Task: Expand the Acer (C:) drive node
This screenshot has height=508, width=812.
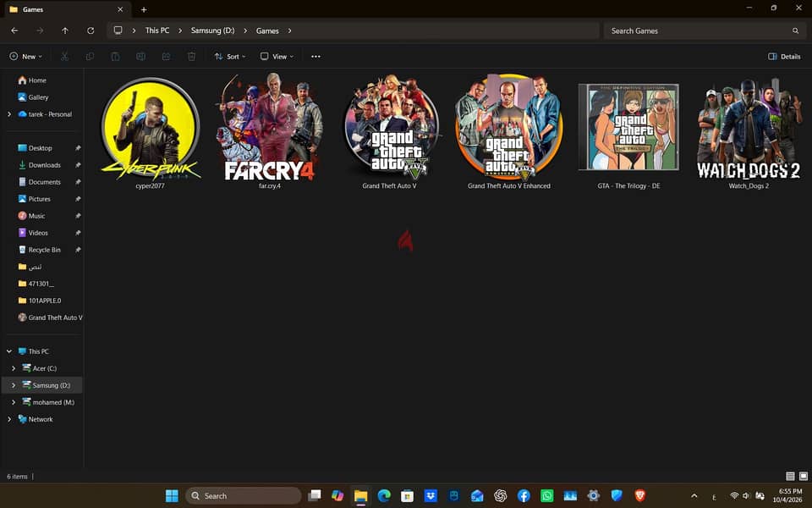Action: tap(14, 368)
